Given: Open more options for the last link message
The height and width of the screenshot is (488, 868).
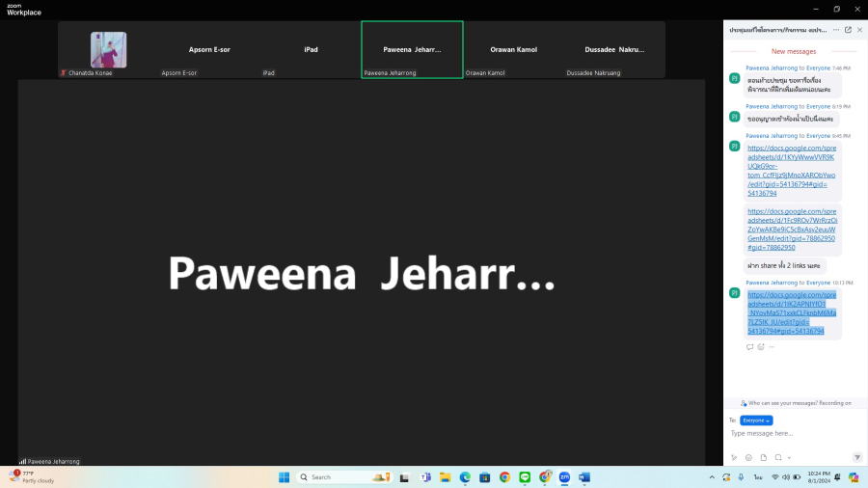Looking at the screenshot, I should click(772, 347).
